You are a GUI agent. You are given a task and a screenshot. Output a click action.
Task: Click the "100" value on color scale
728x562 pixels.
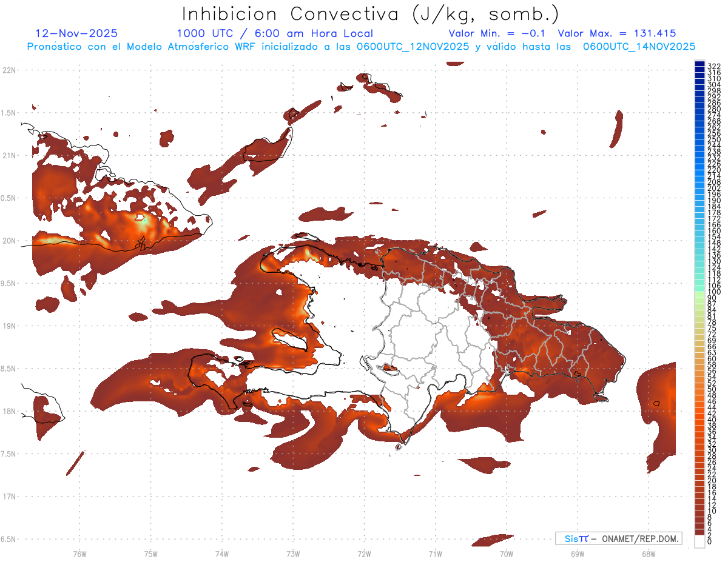714,291
